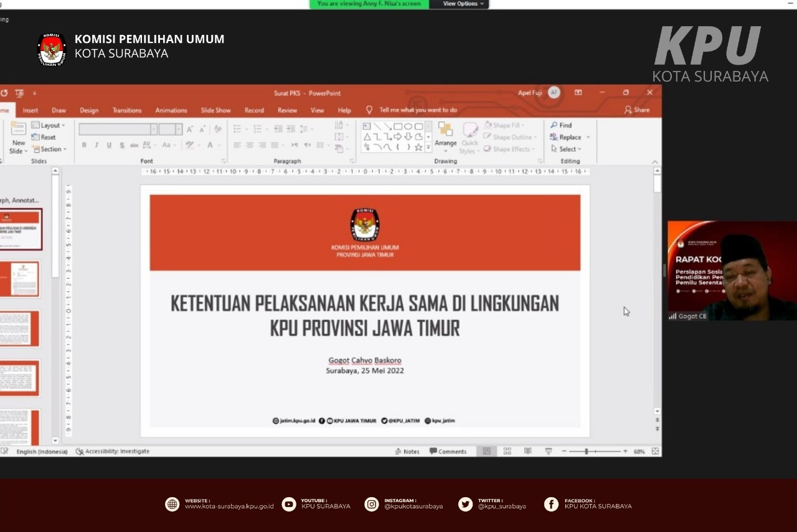Click fit slide to window icon

point(655,451)
